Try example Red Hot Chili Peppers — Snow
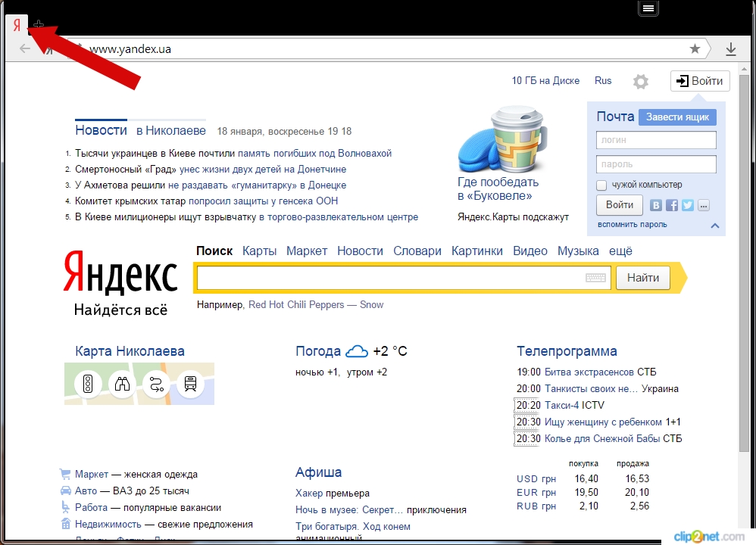The width and height of the screenshot is (756, 545). [316, 304]
